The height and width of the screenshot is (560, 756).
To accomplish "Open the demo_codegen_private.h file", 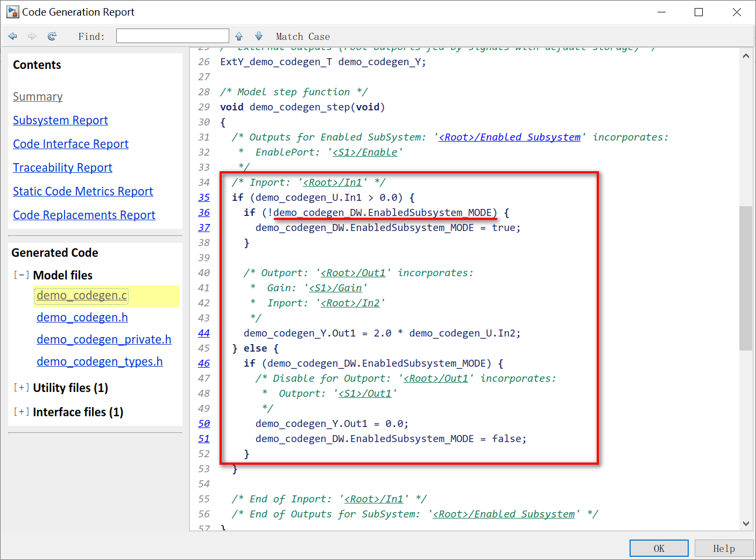I will 104,339.
